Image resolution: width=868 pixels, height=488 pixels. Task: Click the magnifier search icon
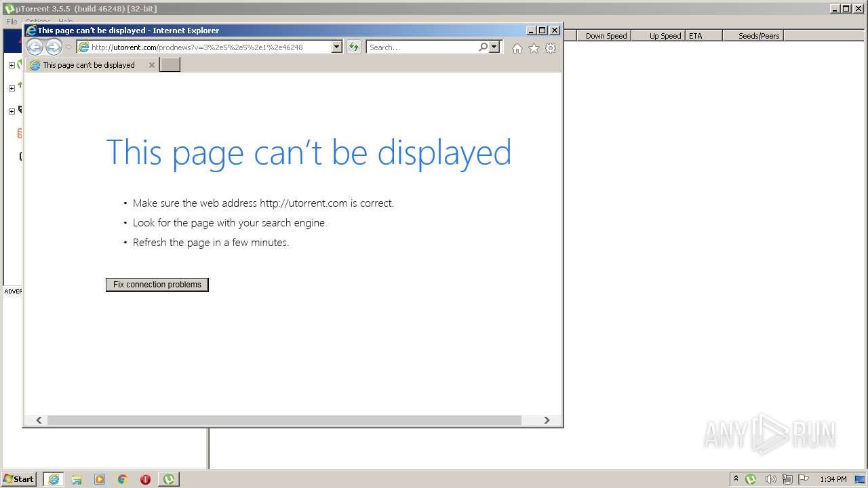tap(483, 47)
